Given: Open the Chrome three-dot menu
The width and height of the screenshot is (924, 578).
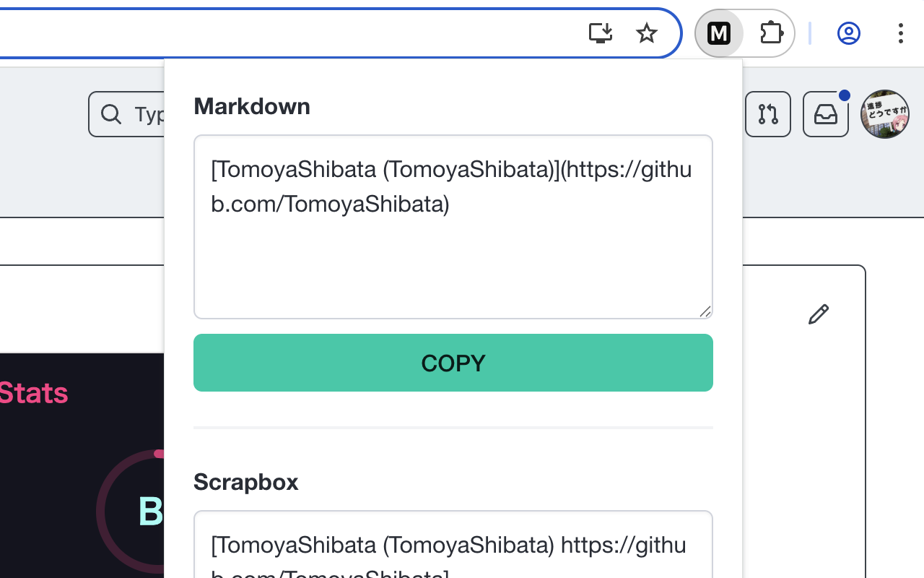Looking at the screenshot, I should pyautogui.click(x=900, y=33).
